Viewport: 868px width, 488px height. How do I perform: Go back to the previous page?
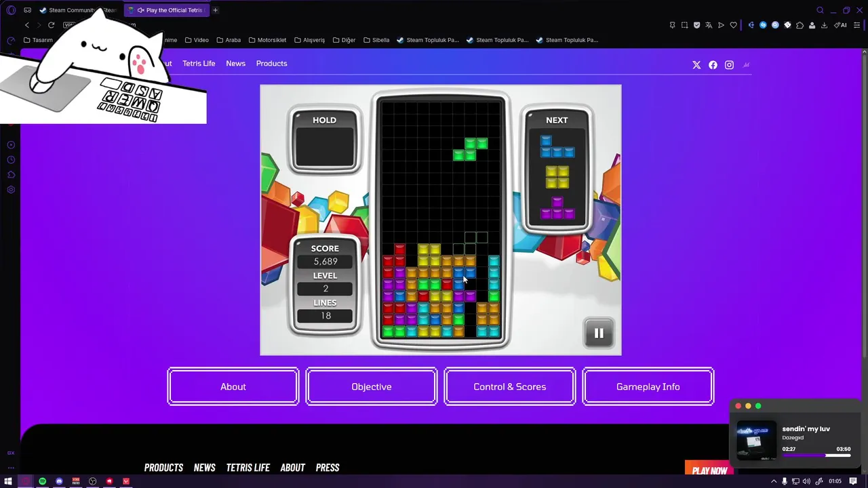(27, 25)
